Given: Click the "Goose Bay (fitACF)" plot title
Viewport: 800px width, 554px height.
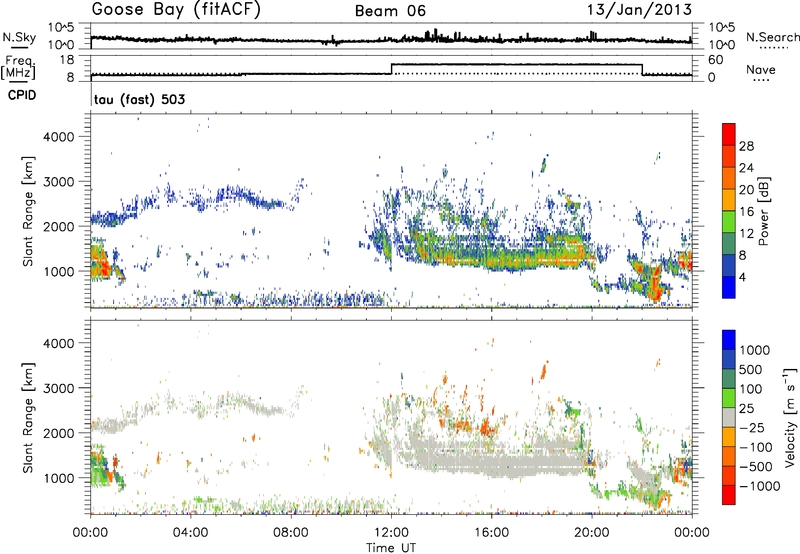Looking at the screenshot, I should tap(176, 10).
